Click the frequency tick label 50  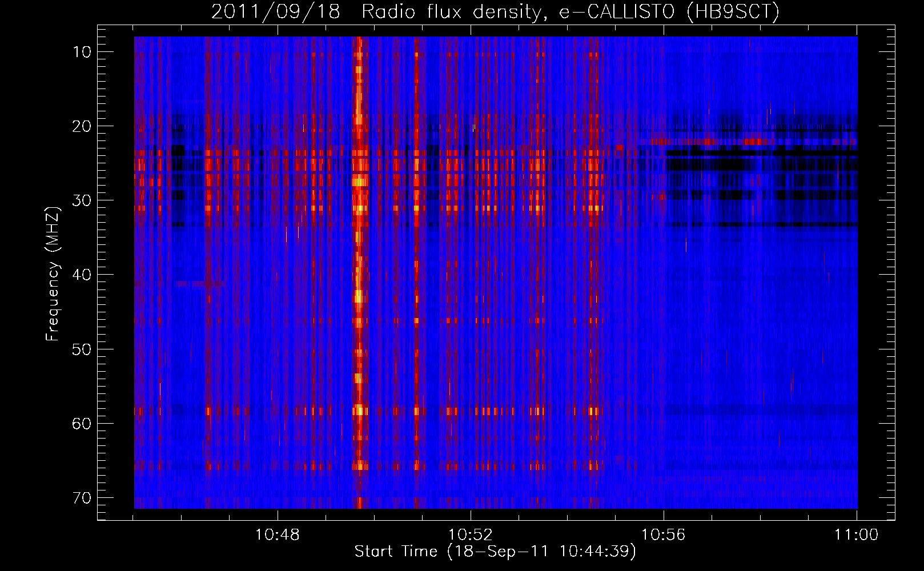82,349
